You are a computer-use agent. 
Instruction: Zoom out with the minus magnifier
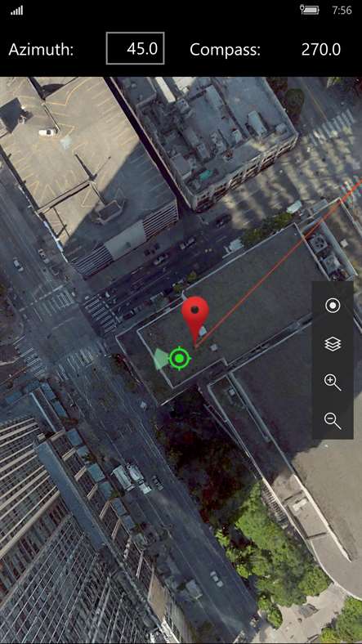pyautogui.click(x=333, y=421)
